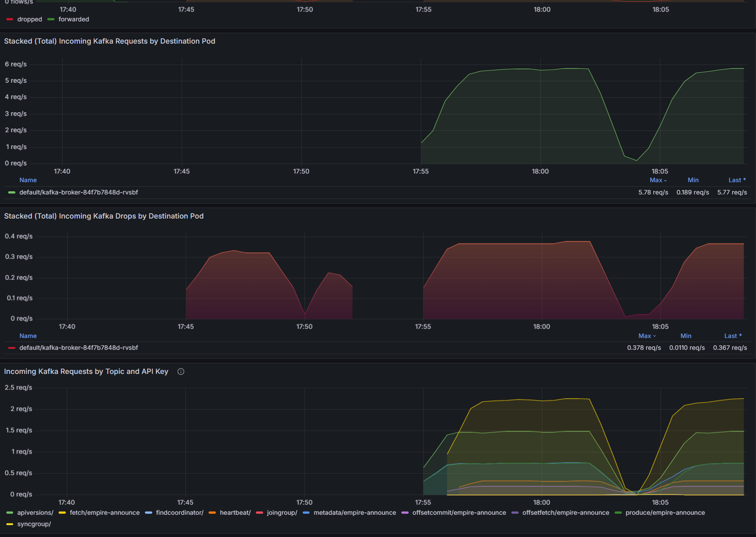Toggle metadata/empire-announce series in legend
The height and width of the screenshot is (537, 756).
click(x=355, y=512)
